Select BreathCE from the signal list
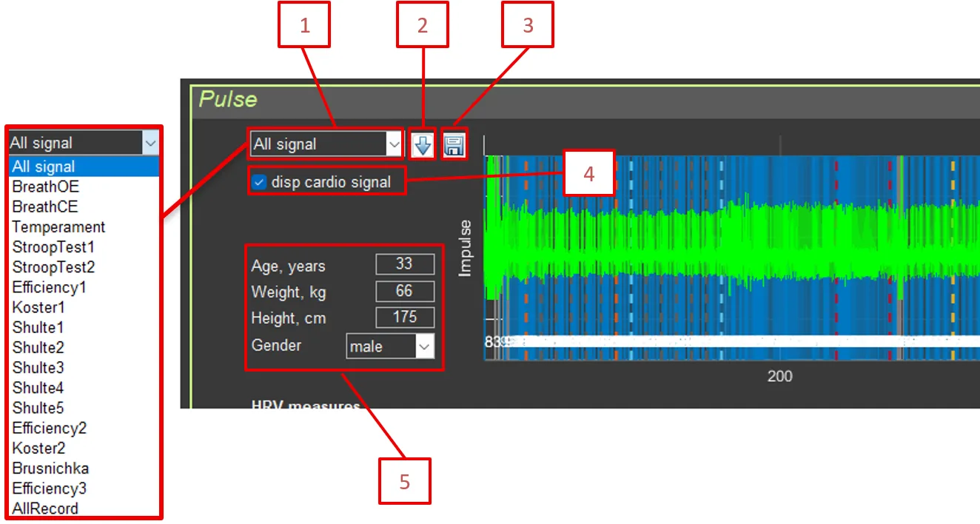 45,206
